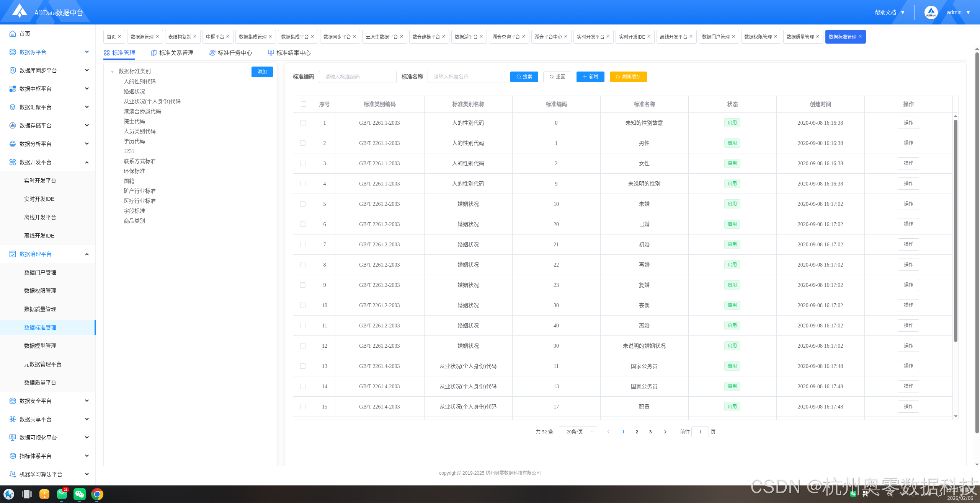Go to page 2 in pagination
Viewport: 980px width, 503px height.
[637, 432]
